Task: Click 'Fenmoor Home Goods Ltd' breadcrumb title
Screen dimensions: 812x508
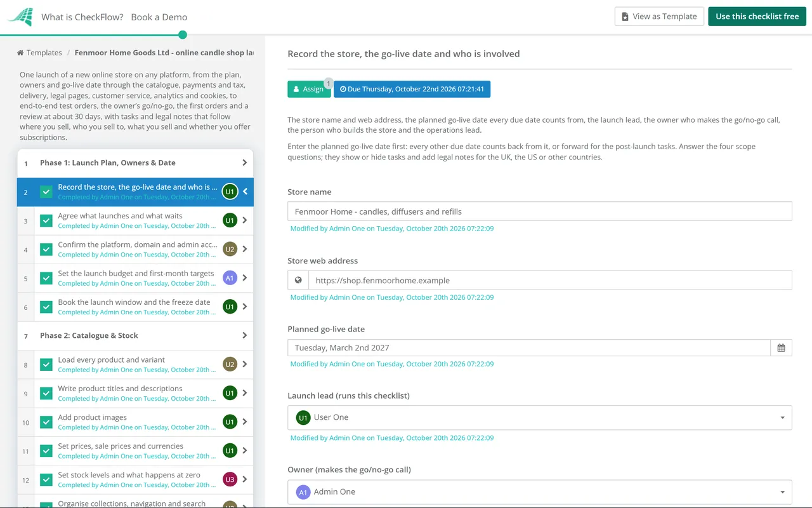Action: click(164, 53)
